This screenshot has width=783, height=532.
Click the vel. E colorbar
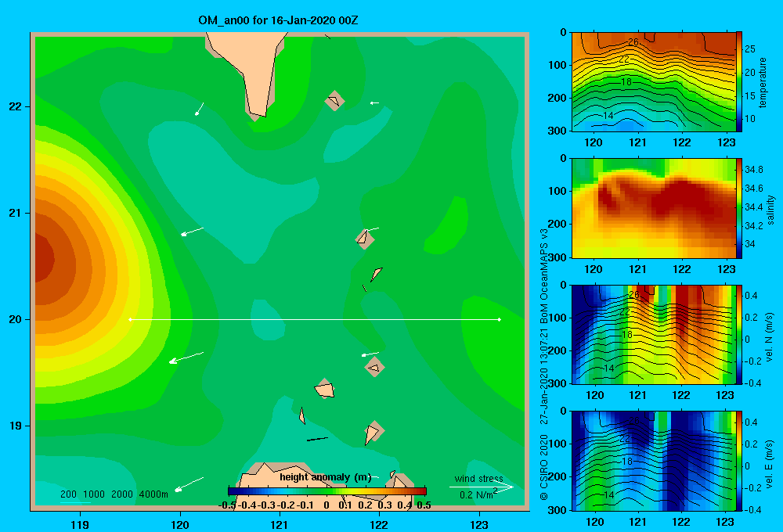[739, 461]
